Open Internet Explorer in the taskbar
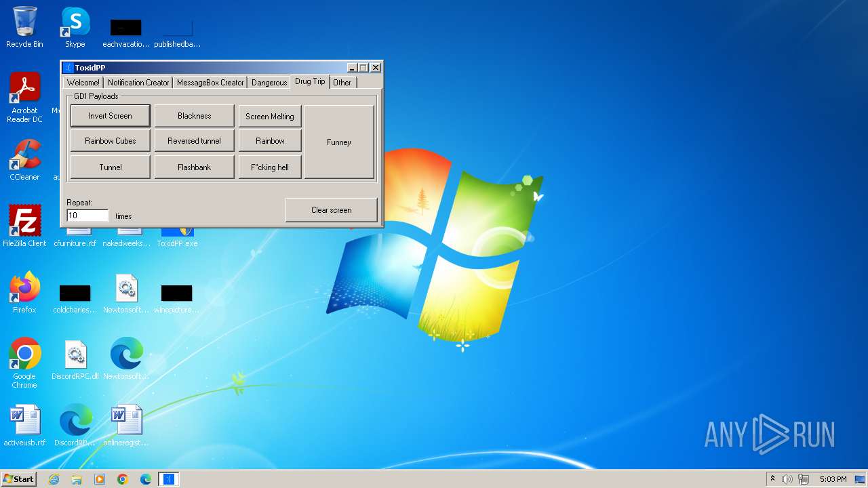Screen dimensions: 868x488 (54, 479)
